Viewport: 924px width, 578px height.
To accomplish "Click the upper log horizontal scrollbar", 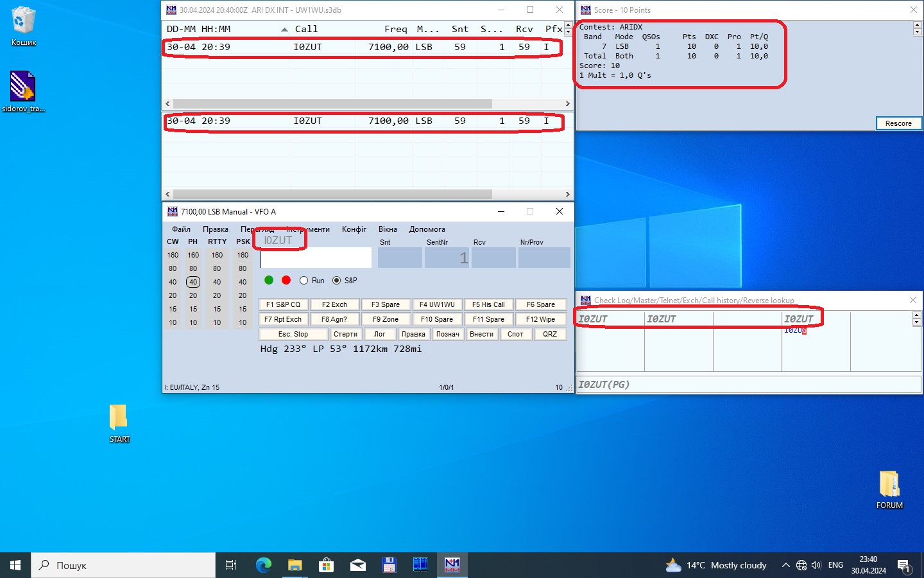I will click(332, 103).
